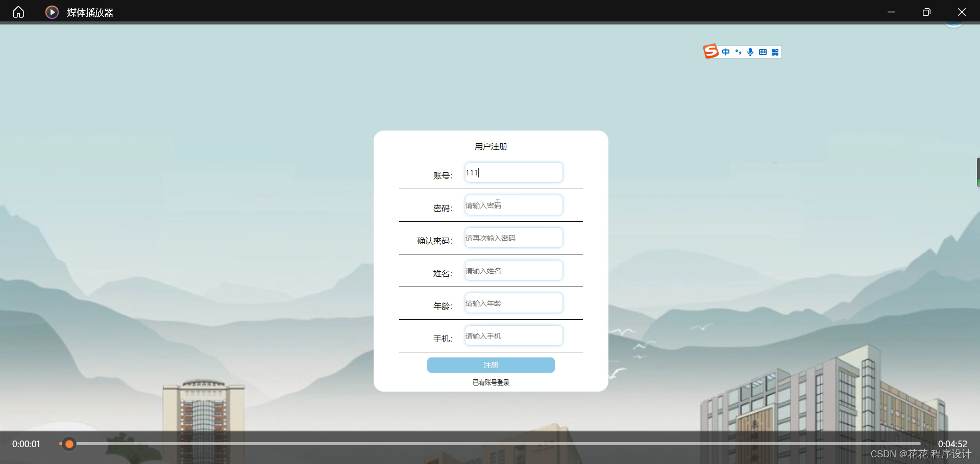Click the 账号 account field showing 111
This screenshot has height=464, width=980.
(513, 172)
